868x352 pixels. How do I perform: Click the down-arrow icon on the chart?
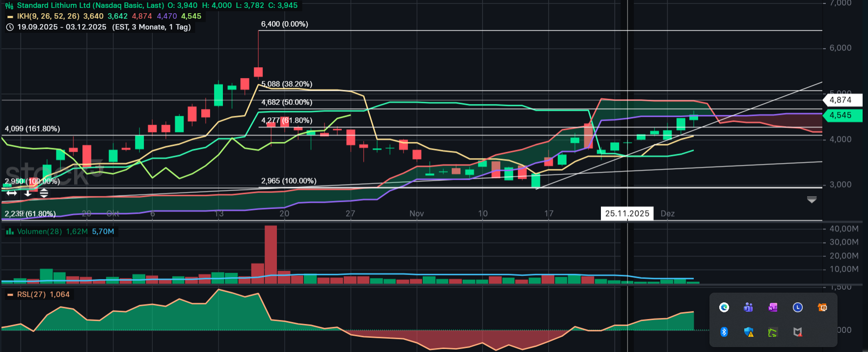(28, 193)
